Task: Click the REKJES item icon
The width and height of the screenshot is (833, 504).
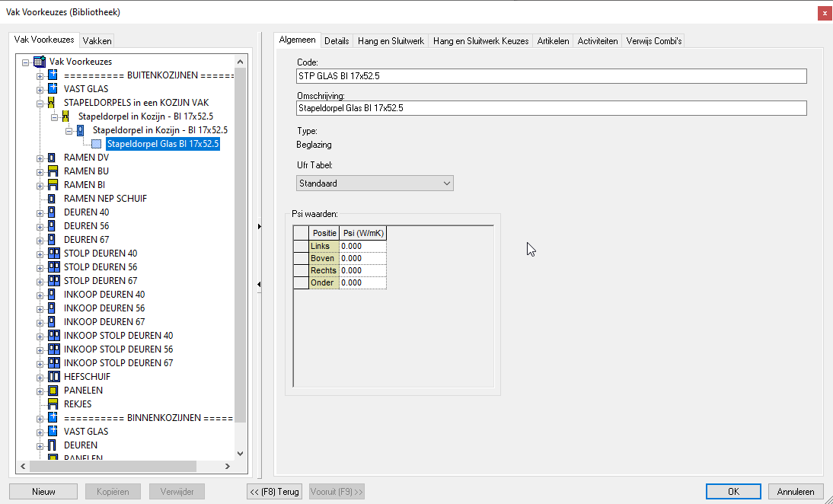Action: [x=53, y=404]
